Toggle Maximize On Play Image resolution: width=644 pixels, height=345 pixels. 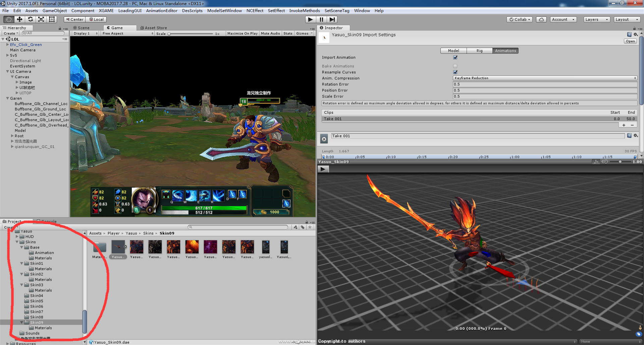click(x=242, y=34)
